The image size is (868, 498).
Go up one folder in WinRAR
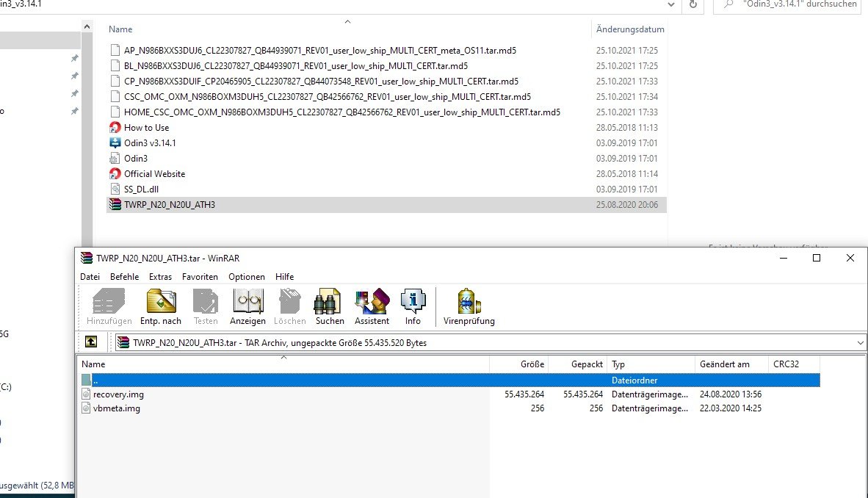tap(91, 342)
